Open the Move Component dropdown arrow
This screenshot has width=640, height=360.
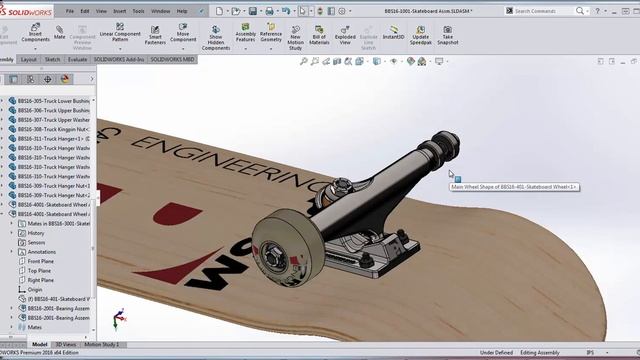[183, 49]
